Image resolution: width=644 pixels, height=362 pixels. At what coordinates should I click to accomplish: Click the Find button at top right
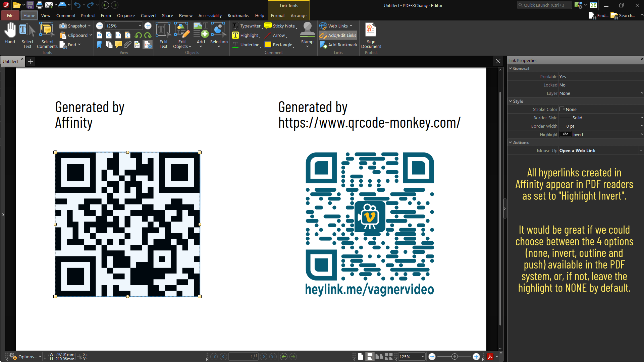(x=599, y=15)
